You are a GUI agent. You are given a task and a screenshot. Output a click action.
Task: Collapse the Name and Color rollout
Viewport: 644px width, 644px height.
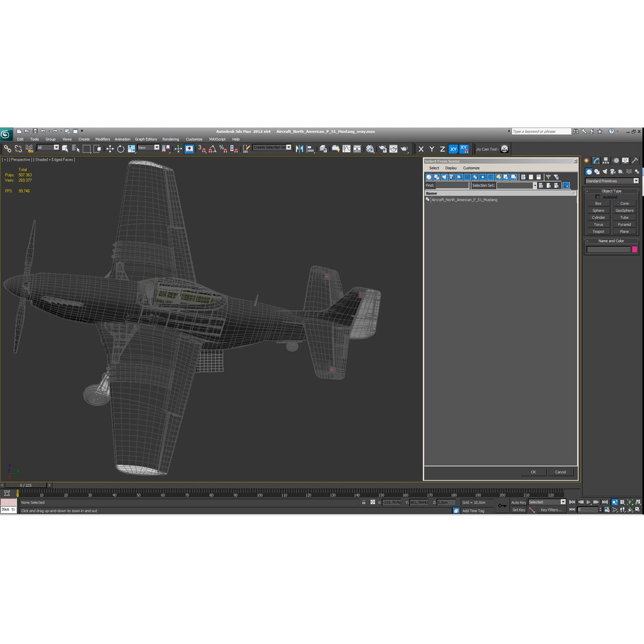pos(612,241)
